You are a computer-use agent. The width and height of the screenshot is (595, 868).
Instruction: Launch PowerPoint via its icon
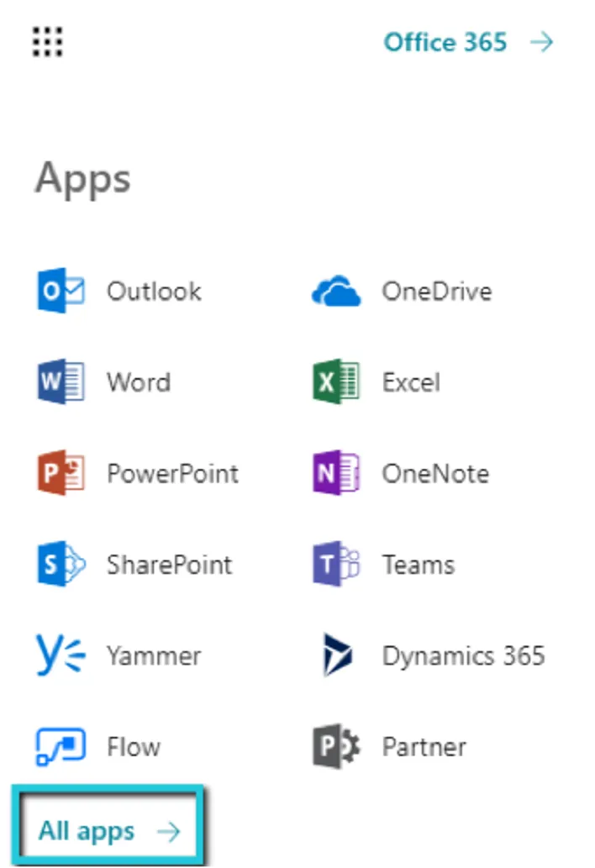coord(61,473)
